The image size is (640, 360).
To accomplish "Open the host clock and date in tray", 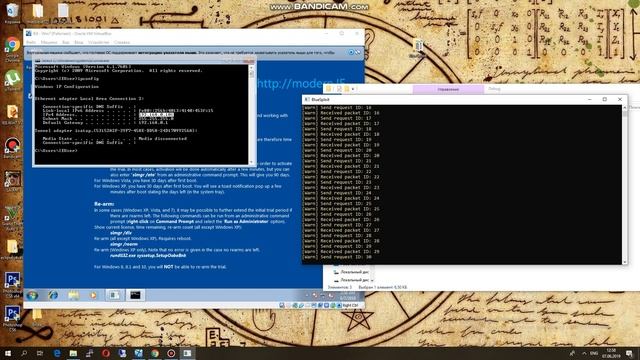I will [611, 353].
